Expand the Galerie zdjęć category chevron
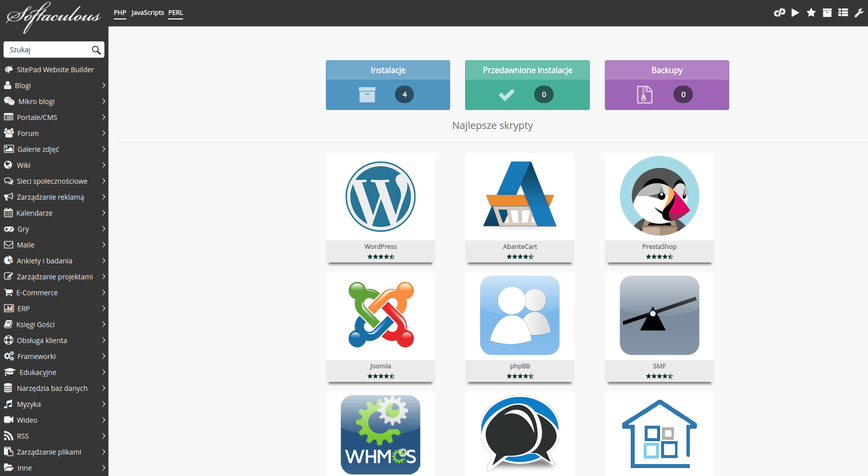 click(103, 149)
